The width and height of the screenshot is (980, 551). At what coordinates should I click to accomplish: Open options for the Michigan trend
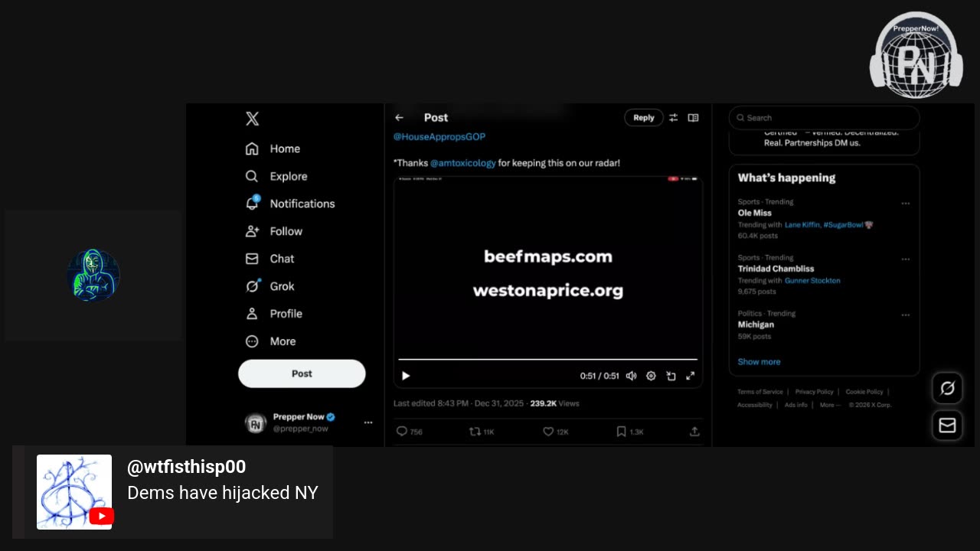pyautogui.click(x=905, y=315)
